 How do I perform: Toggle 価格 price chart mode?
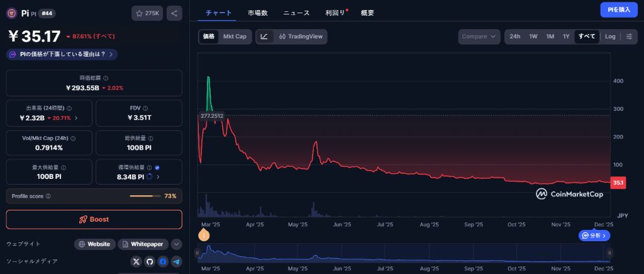209,37
